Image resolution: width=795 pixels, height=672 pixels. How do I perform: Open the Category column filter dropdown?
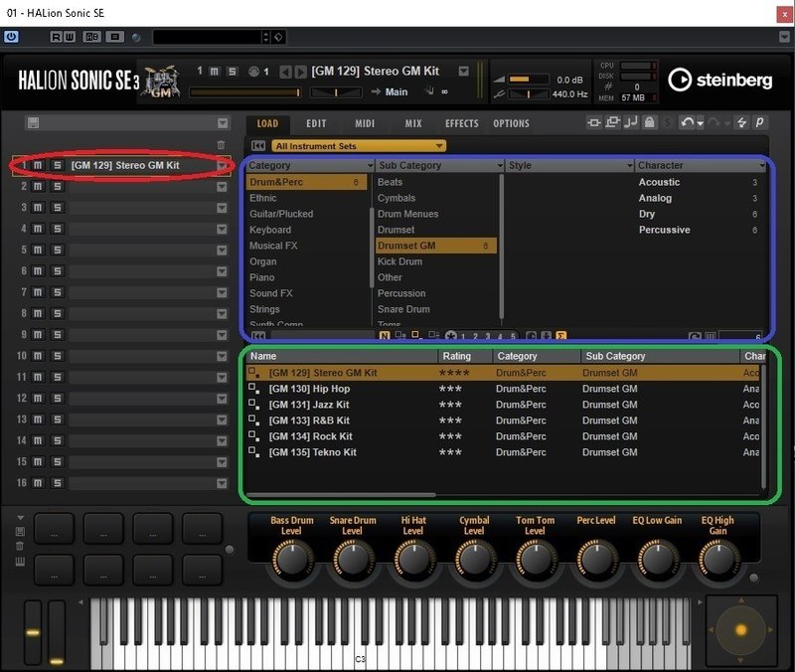(370, 166)
